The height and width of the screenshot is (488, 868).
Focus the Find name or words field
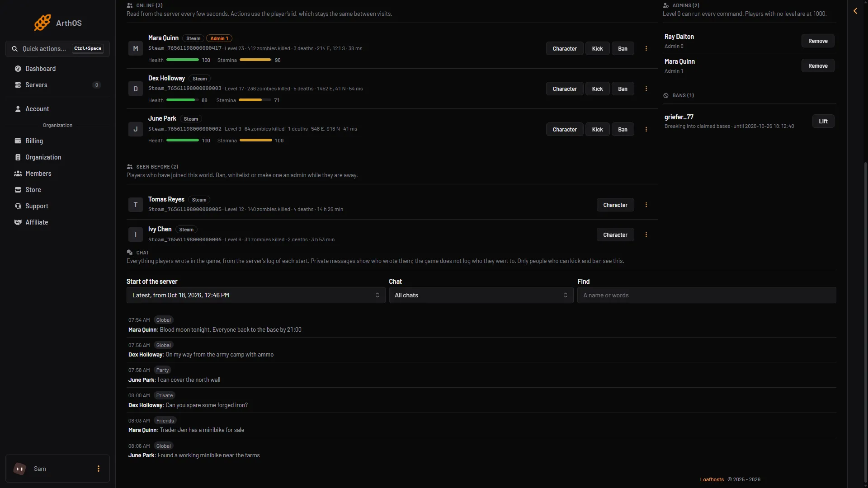pos(707,295)
